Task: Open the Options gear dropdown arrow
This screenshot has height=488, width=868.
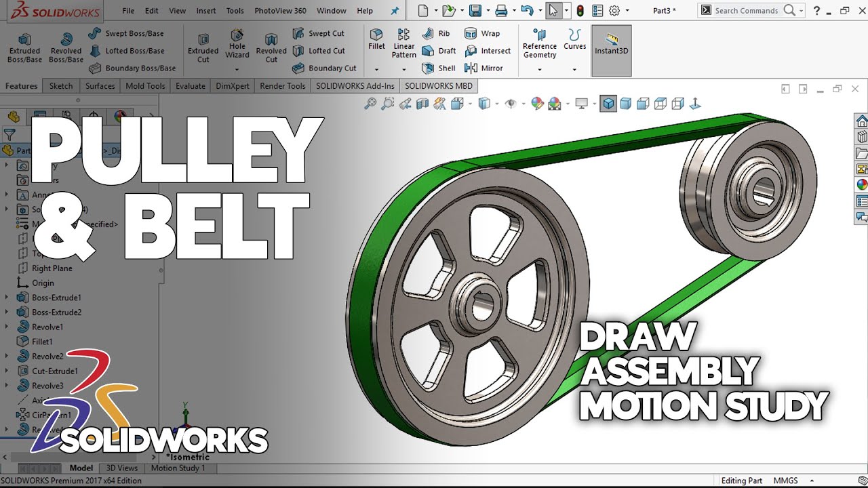Action: tap(627, 11)
